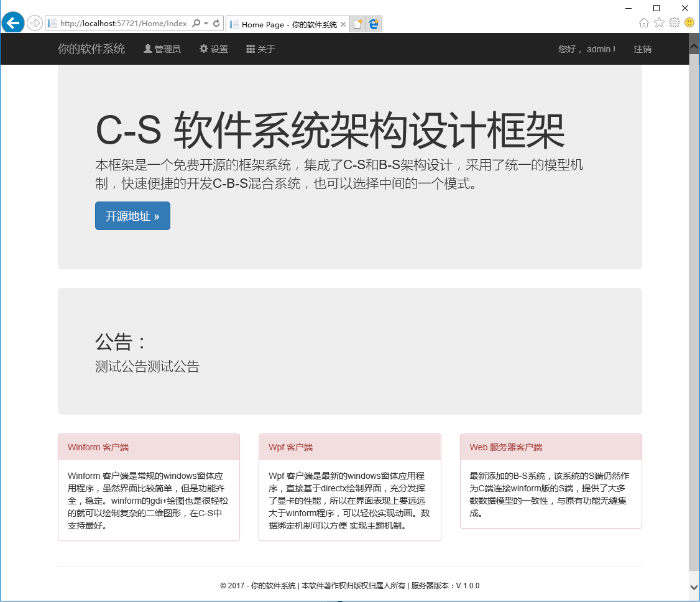Click the 注销 logout link
Viewport: 700px width, 602px height.
[642, 49]
